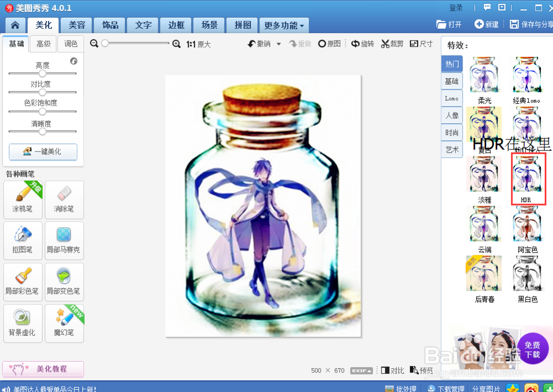Pick the 局部马赛克 mosaic tool

[64, 241]
